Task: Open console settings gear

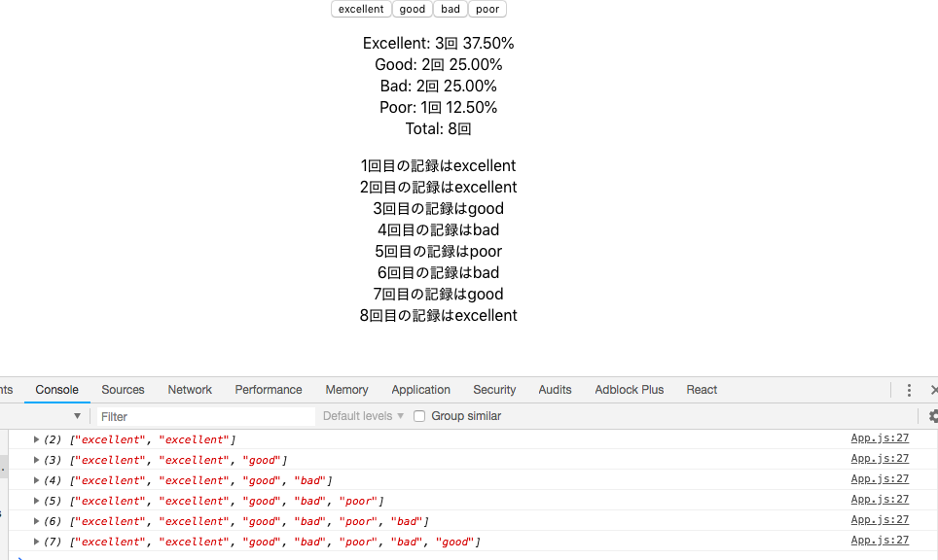Action: 932,416
